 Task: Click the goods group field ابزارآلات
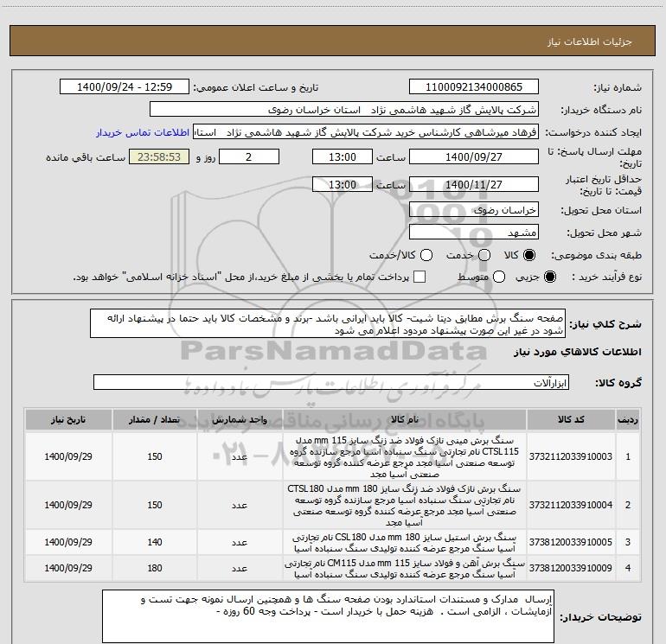tap(331, 382)
